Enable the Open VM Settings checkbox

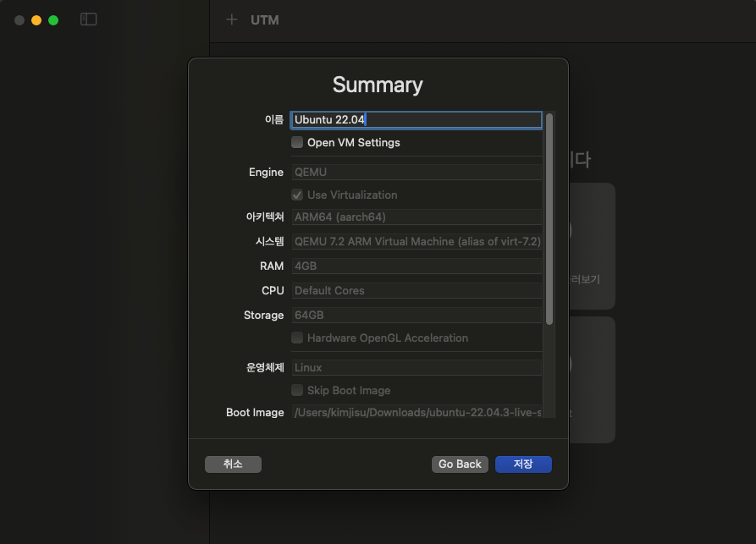coord(297,142)
